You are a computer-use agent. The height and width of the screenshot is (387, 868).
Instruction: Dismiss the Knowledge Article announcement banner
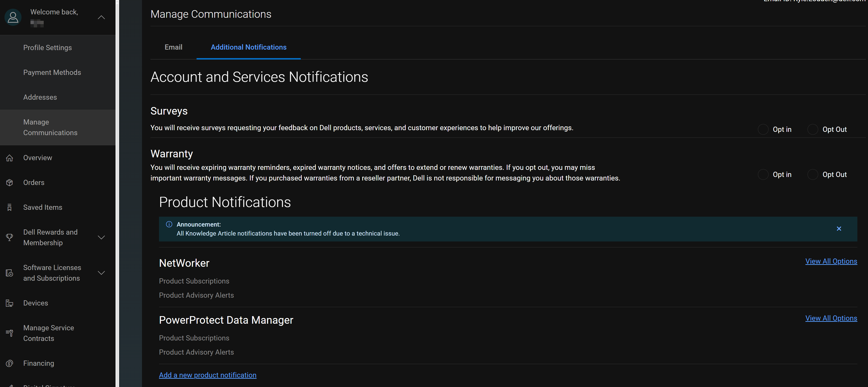click(x=839, y=228)
